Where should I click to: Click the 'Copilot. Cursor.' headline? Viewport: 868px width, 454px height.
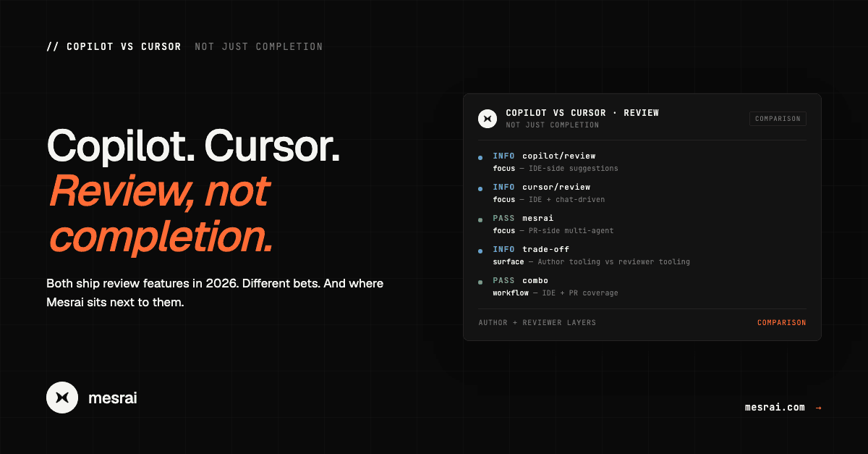pyautogui.click(x=193, y=146)
